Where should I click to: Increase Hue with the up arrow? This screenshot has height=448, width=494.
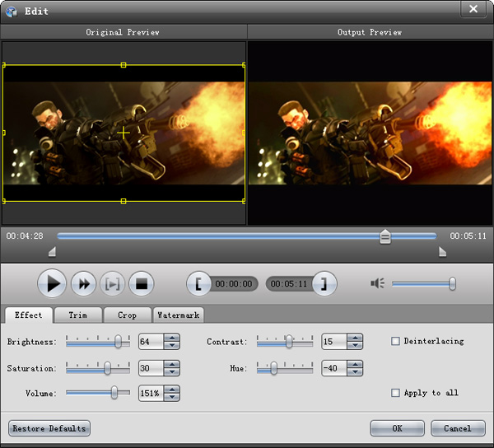[x=355, y=365]
